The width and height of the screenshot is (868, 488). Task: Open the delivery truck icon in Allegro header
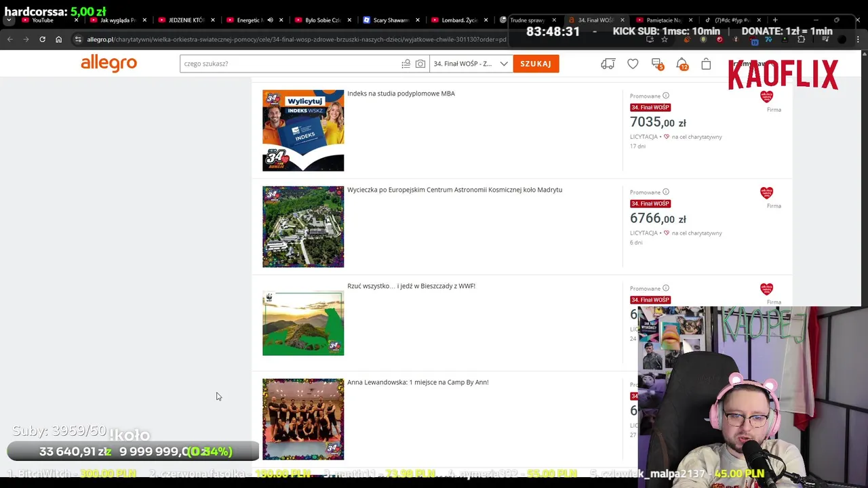pyautogui.click(x=608, y=64)
